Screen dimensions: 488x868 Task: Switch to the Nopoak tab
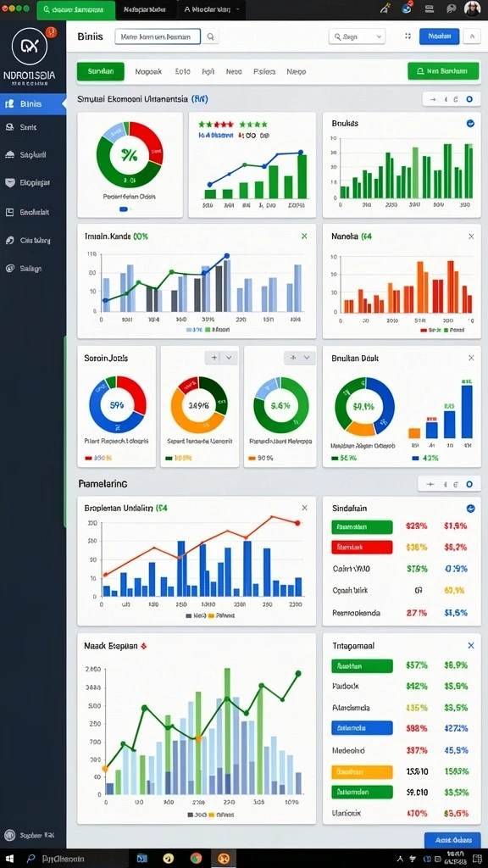coord(148,71)
